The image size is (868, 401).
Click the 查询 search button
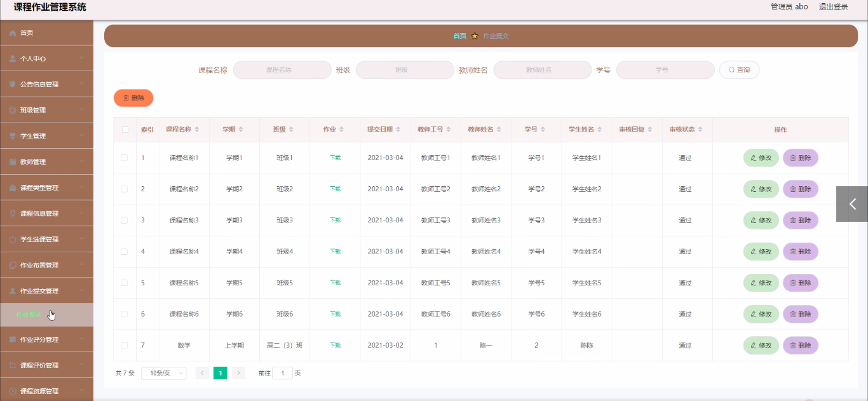(739, 70)
